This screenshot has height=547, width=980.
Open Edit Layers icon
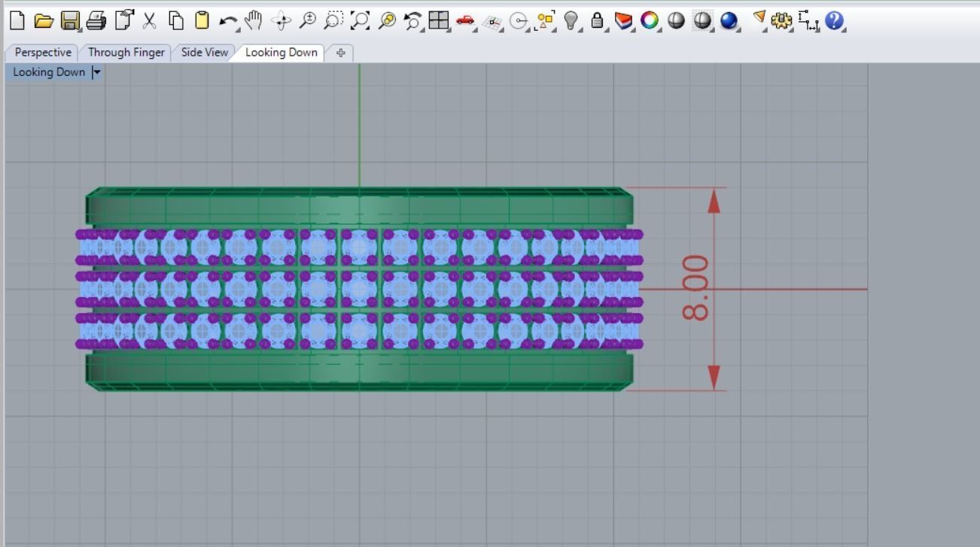tap(623, 21)
